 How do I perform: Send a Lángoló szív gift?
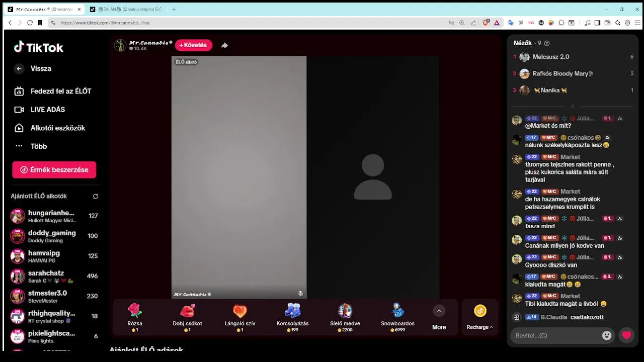click(x=240, y=317)
